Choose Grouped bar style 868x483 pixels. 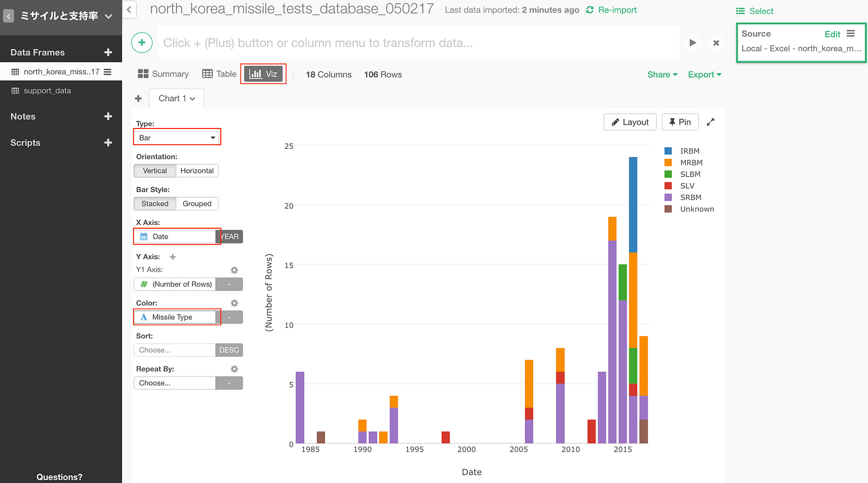197,204
